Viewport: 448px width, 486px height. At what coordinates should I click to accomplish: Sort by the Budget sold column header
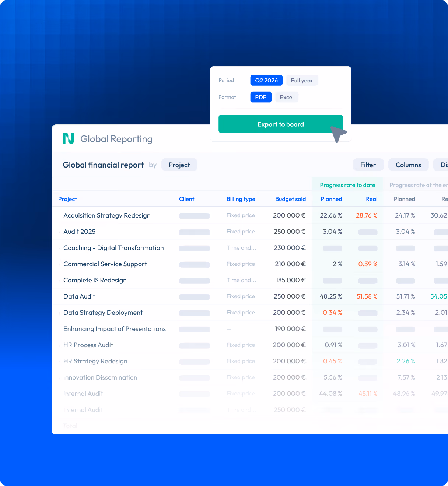pos(291,199)
